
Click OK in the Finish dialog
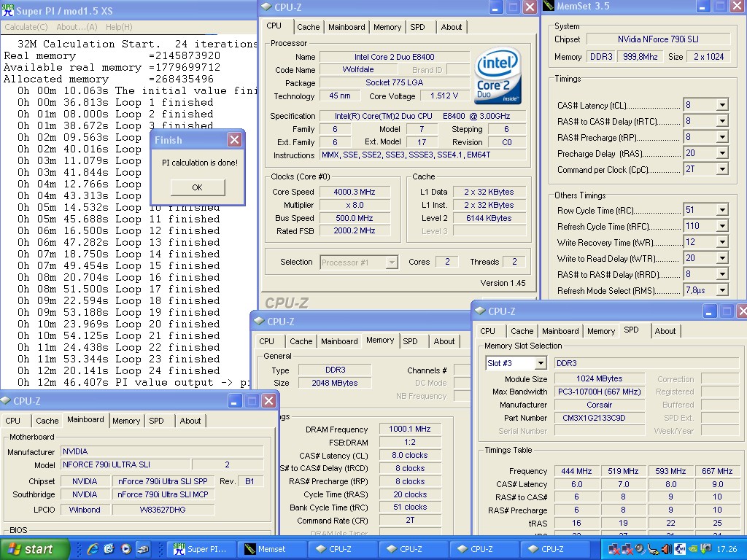click(197, 187)
